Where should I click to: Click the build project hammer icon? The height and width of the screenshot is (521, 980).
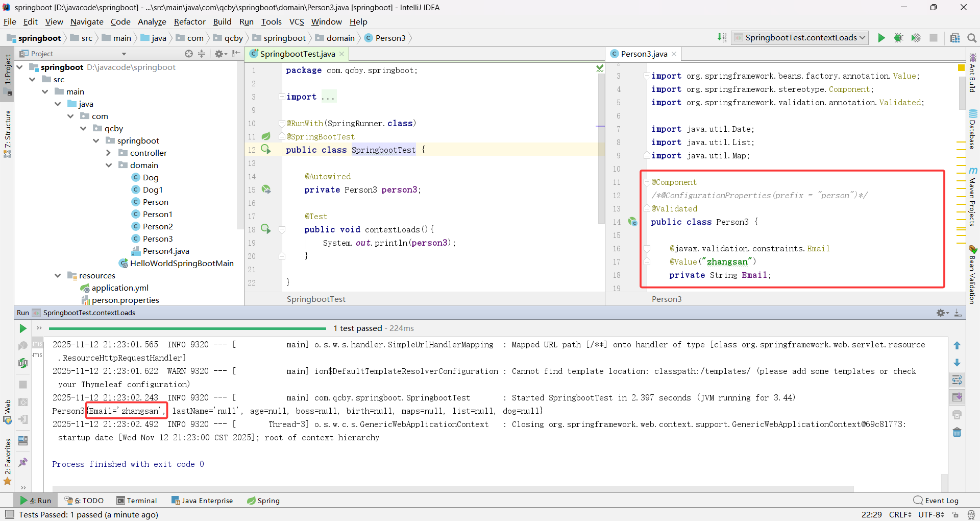tap(722, 38)
